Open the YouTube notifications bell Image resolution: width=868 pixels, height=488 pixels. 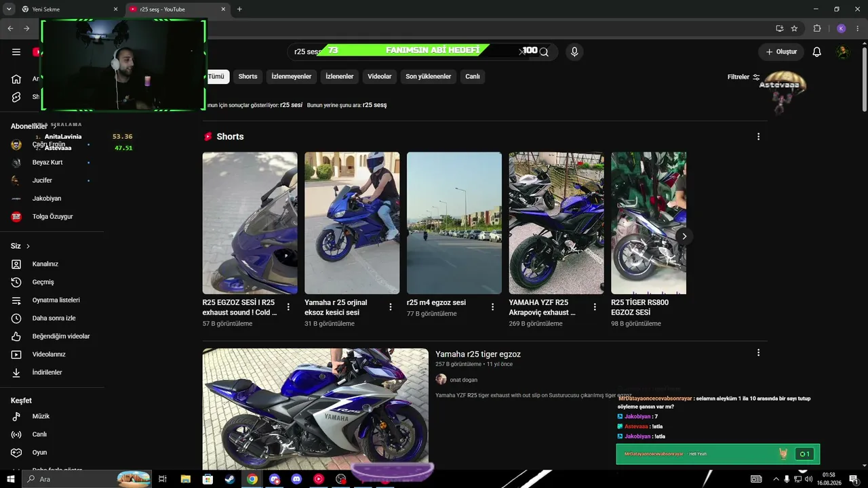coord(817,52)
